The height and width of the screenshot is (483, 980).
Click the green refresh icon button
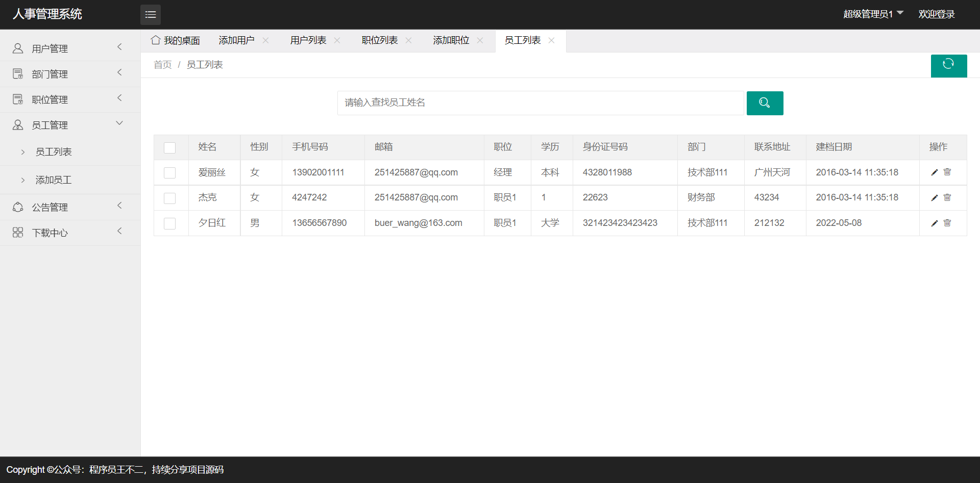pos(949,66)
